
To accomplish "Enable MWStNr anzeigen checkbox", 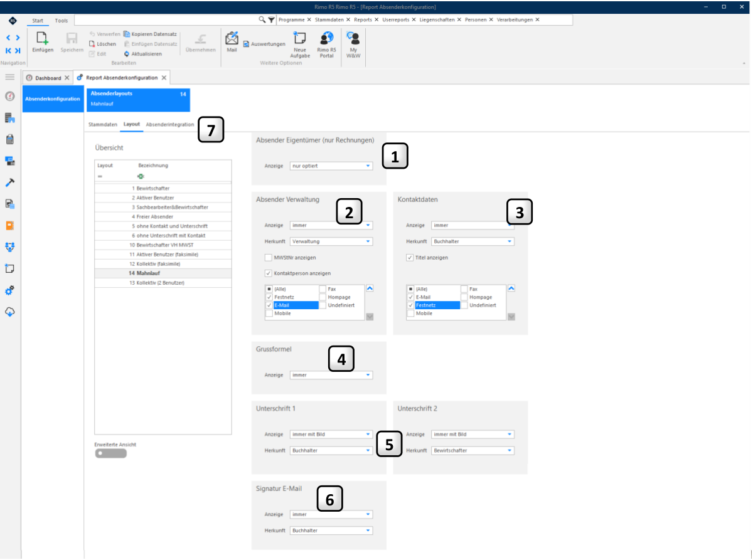I will (x=269, y=258).
